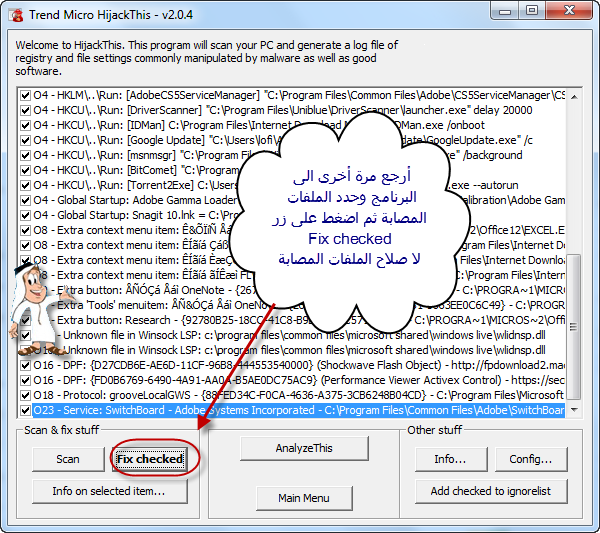Select the O23 Service SwitchBoard row
The height and width of the screenshot is (533, 600).
[298, 410]
